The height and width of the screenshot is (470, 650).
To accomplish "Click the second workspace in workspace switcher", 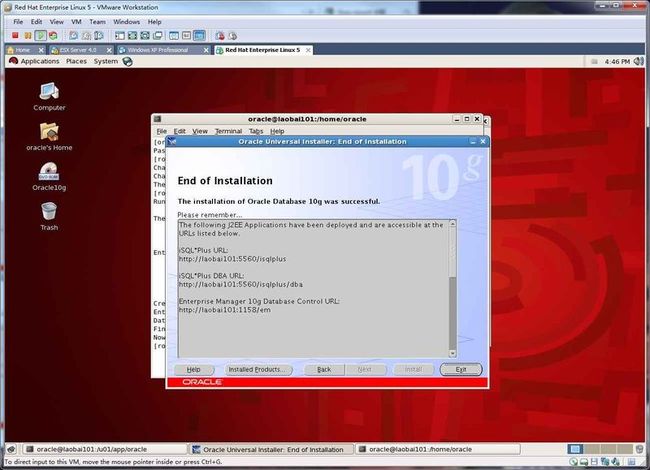I will (592, 449).
